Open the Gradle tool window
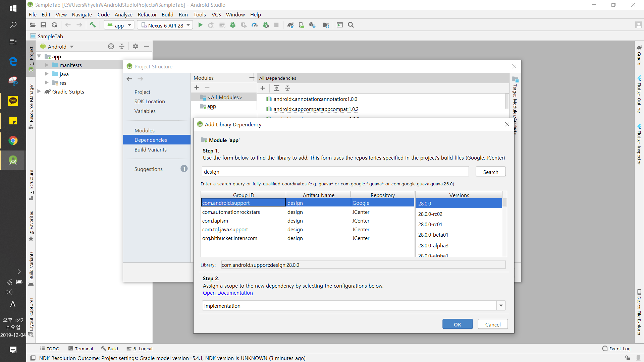This screenshot has height=362, width=644. pyautogui.click(x=639, y=55)
